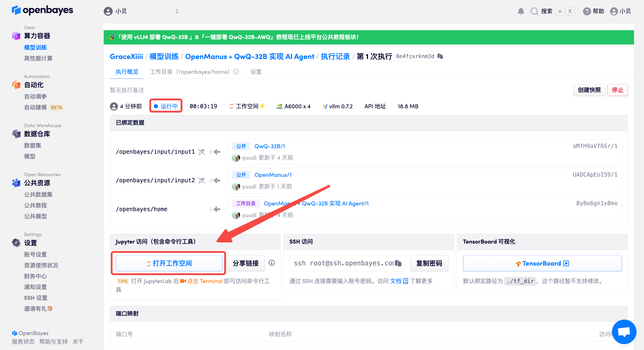
Task: Open the QwQ-32B/1 dataset link
Action: coord(270,146)
